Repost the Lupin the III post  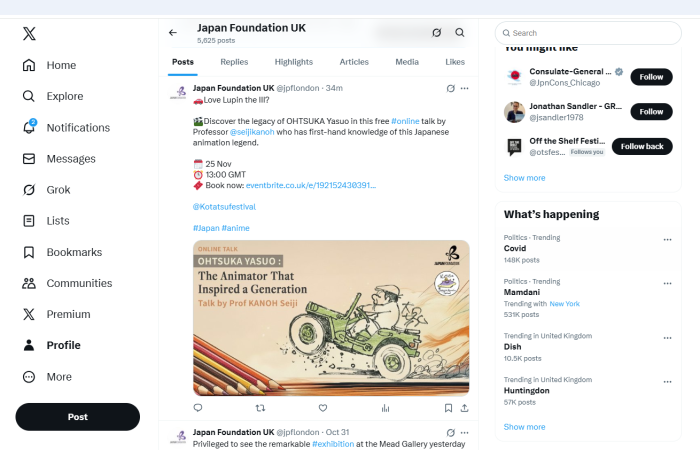coord(261,408)
